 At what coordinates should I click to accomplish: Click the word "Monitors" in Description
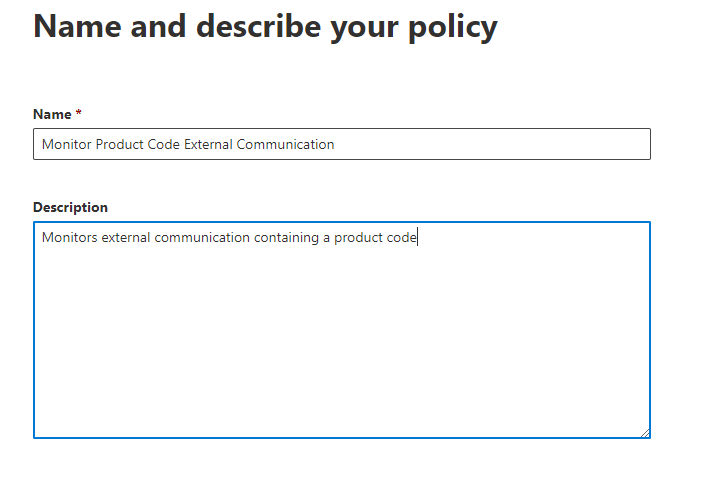click(70, 237)
